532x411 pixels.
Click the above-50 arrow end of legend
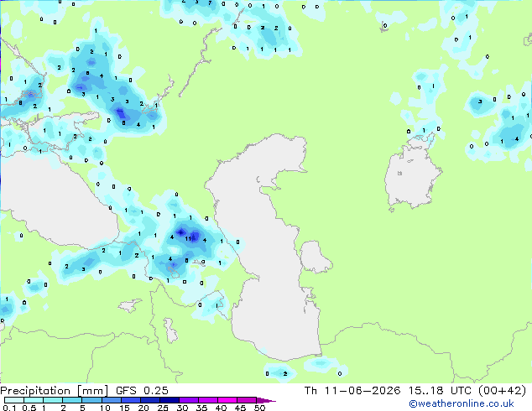click(x=265, y=400)
